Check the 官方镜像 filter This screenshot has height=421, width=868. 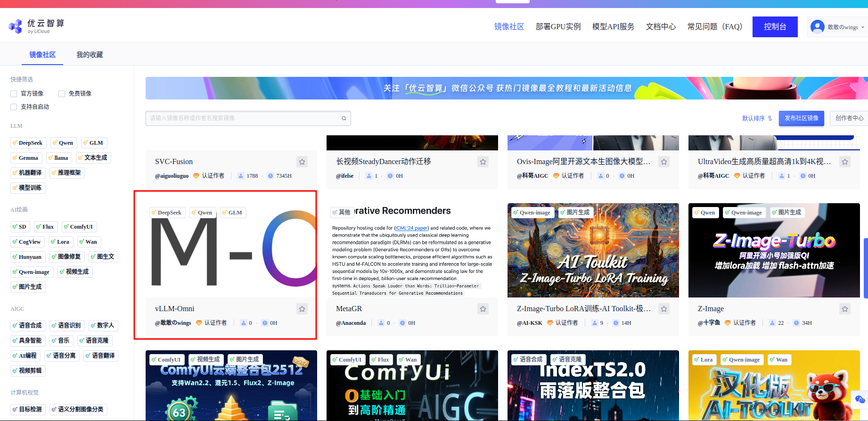click(14, 94)
